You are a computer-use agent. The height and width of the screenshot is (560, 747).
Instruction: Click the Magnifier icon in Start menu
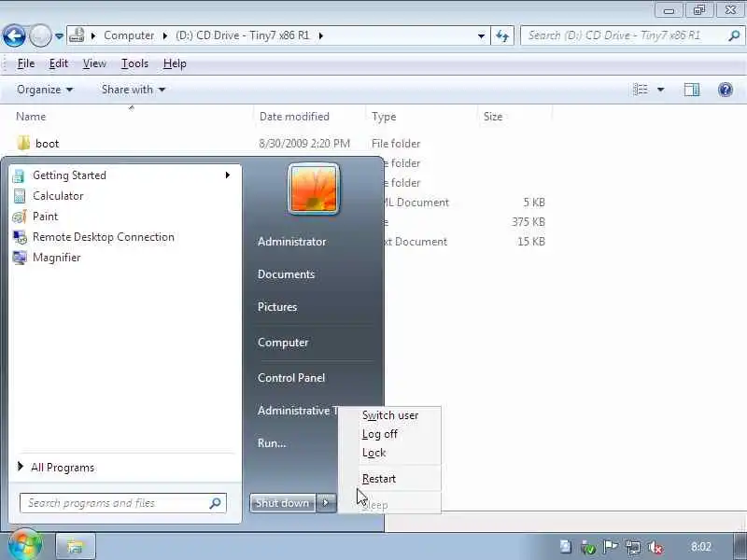(20, 258)
